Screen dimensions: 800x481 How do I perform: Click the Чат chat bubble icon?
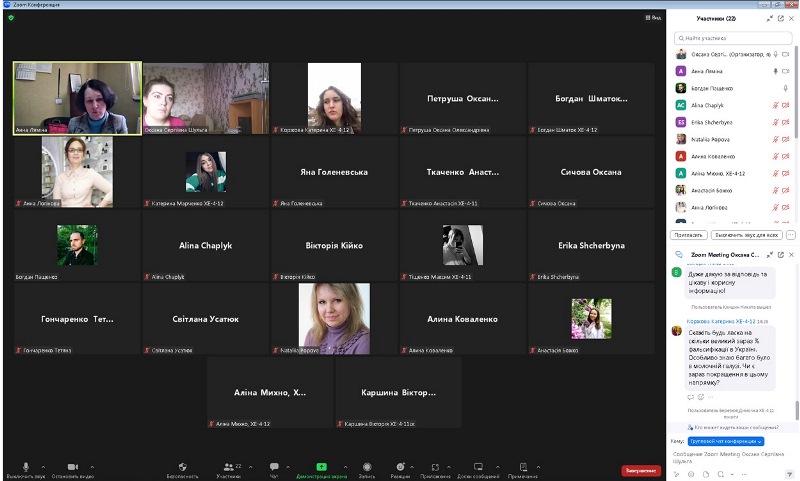pos(274,468)
